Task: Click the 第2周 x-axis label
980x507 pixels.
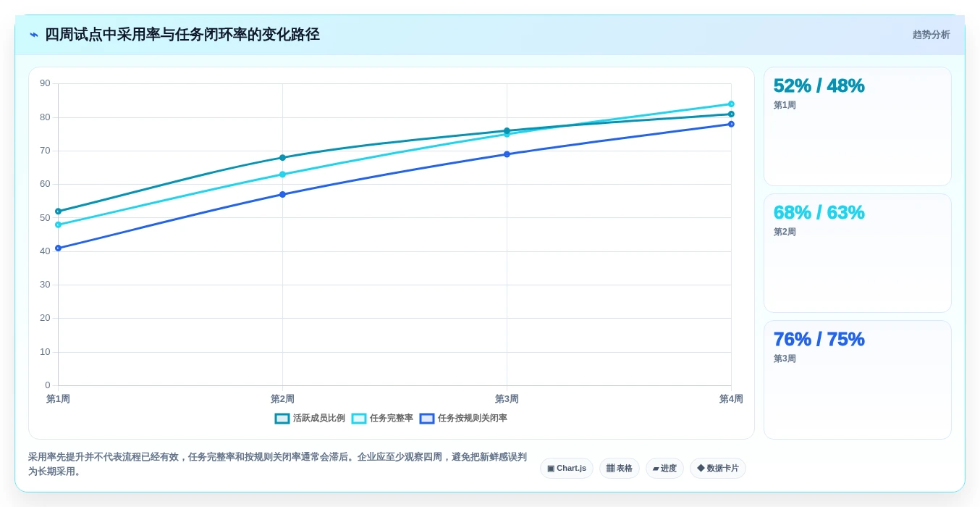Action: 282,399
